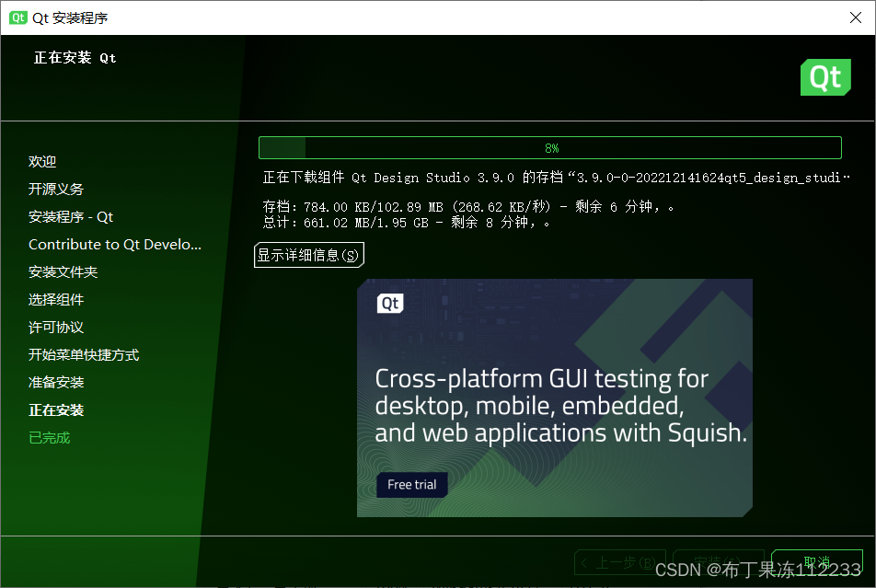Click the 8% download progress bar
The width and height of the screenshot is (876, 588).
pyautogui.click(x=549, y=147)
